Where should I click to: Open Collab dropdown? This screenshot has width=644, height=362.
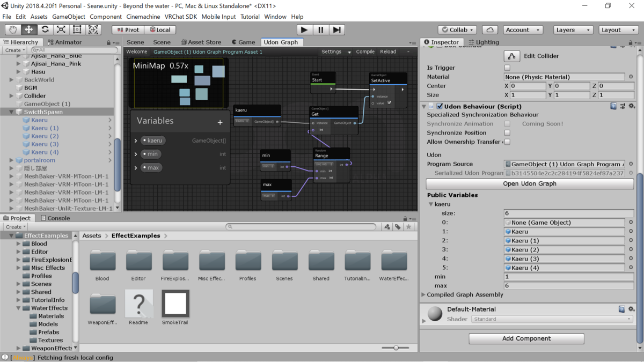tap(457, 29)
